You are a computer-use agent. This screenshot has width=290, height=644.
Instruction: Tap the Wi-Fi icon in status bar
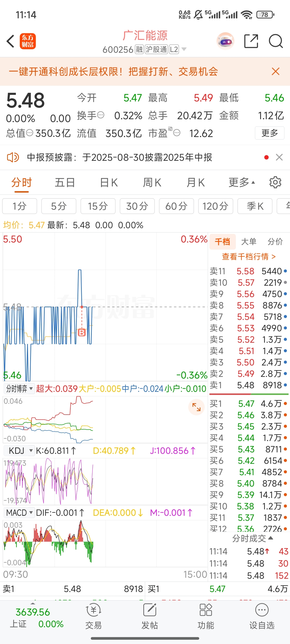pyautogui.click(x=247, y=15)
